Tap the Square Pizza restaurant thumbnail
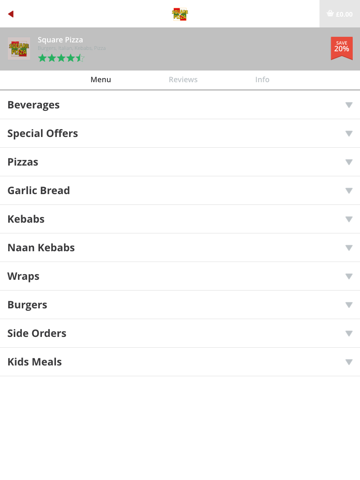Viewport: 360px width, 480px height. (x=19, y=49)
